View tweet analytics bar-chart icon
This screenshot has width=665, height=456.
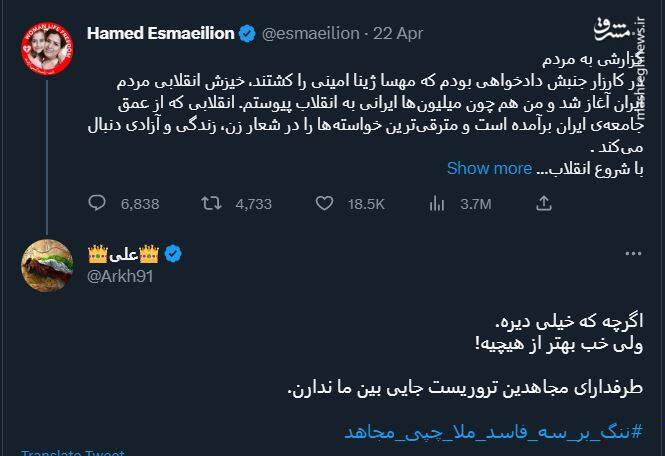click(437, 203)
